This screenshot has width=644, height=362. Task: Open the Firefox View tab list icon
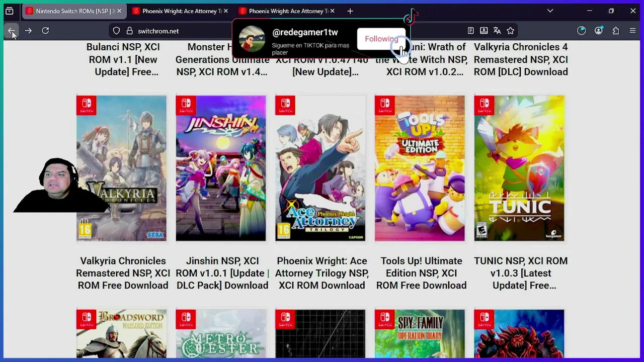9,11
